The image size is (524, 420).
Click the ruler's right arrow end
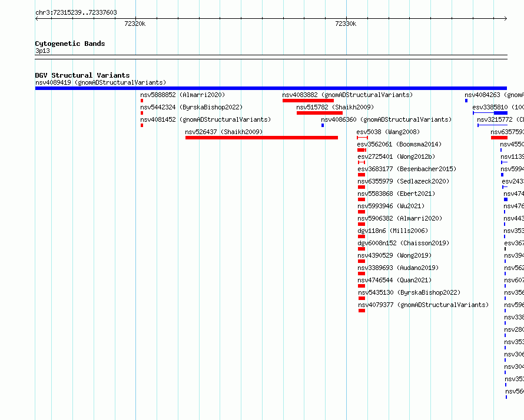point(505,18)
